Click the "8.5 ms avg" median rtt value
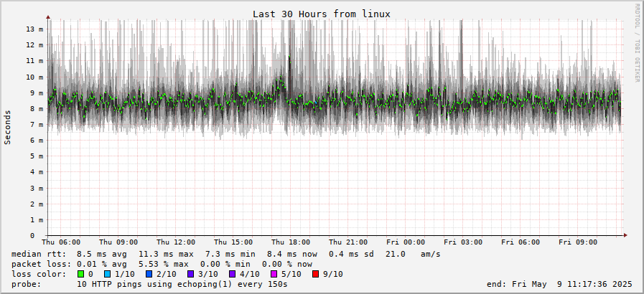 [x=102, y=255]
